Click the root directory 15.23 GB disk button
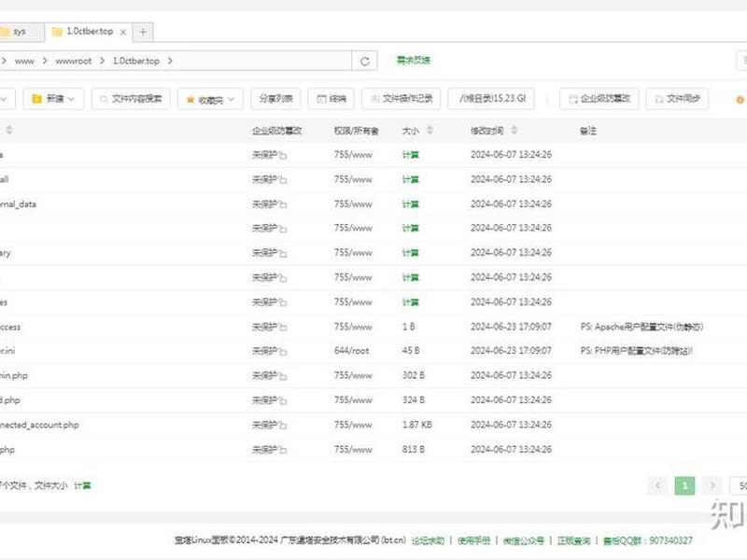 tap(491, 99)
